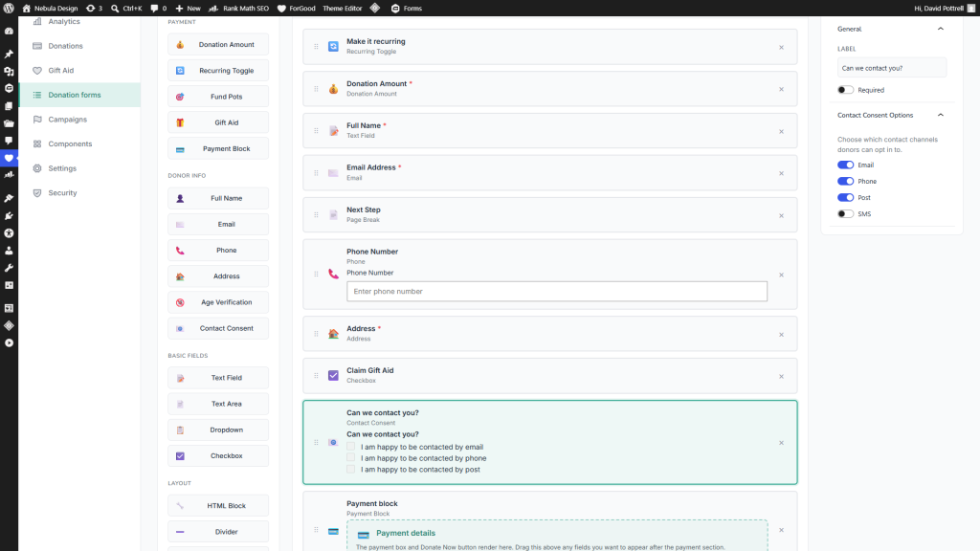Screen dimensions: 980x551
Task: Remove the Email Address field
Action: point(781,174)
